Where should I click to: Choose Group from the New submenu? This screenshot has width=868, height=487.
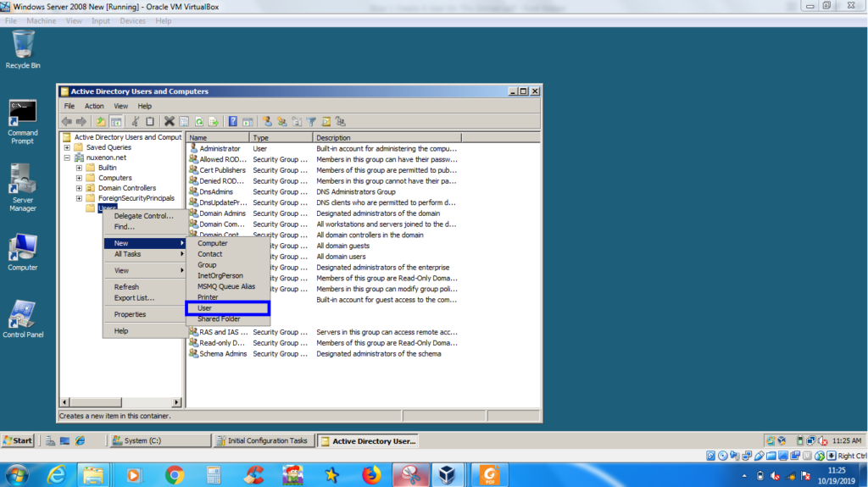coord(228,265)
